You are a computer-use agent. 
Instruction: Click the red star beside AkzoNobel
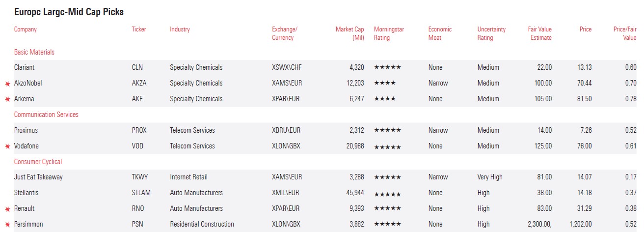[x=7, y=84]
